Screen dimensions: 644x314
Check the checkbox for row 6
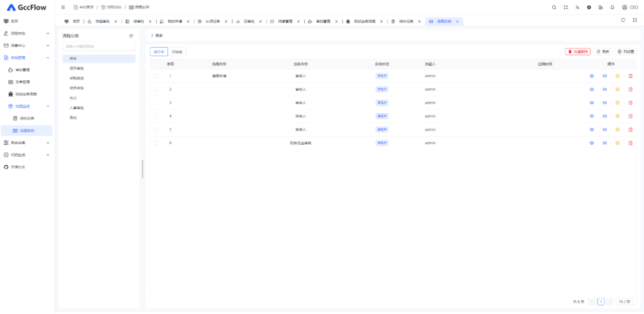pos(156,143)
